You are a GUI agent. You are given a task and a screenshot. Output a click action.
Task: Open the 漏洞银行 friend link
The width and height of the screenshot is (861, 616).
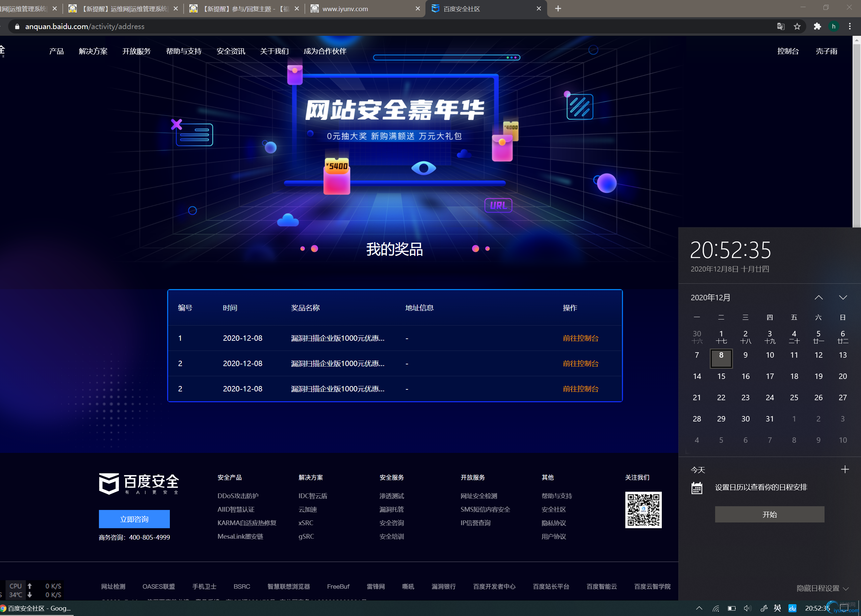click(444, 586)
